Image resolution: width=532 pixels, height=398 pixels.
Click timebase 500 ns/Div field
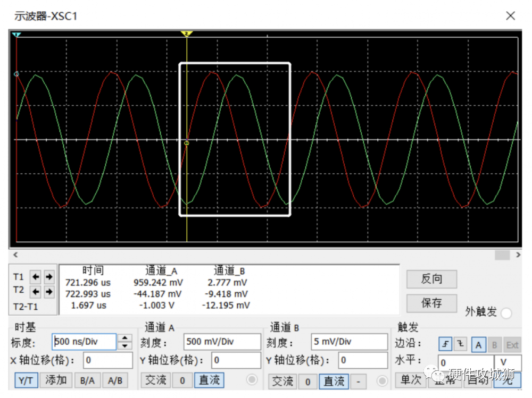coord(84,342)
